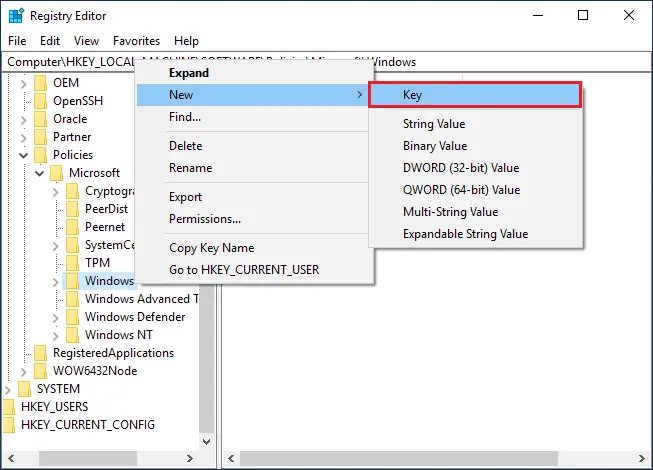Image resolution: width=653 pixels, height=470 pixels.
Task: Click the Registry Editor app icon in title bar
Action: [16, 16]
